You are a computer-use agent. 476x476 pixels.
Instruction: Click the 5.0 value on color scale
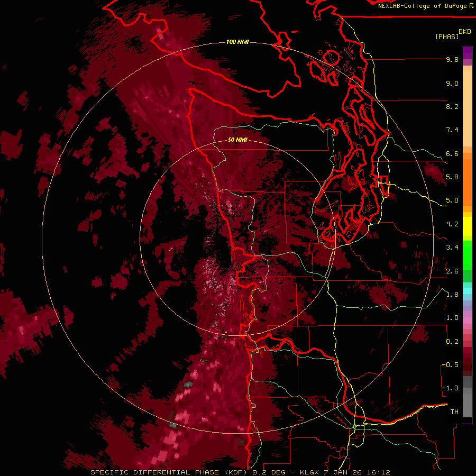click(452, 200)
